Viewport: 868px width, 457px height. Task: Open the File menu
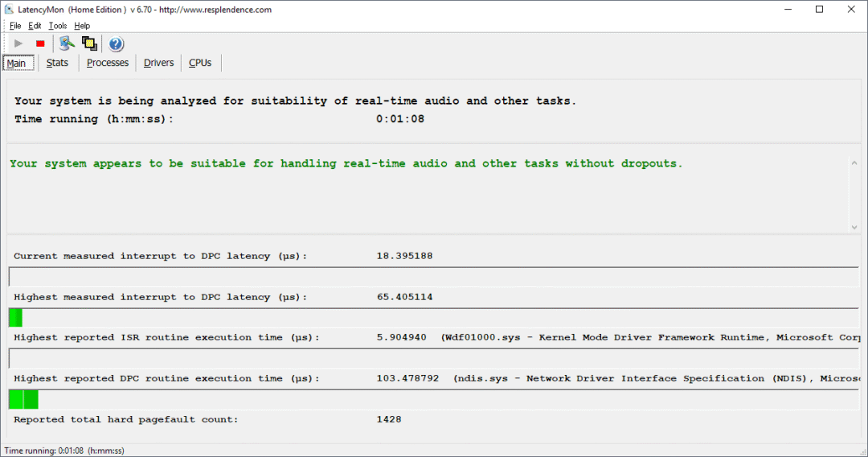coord(15,26)
